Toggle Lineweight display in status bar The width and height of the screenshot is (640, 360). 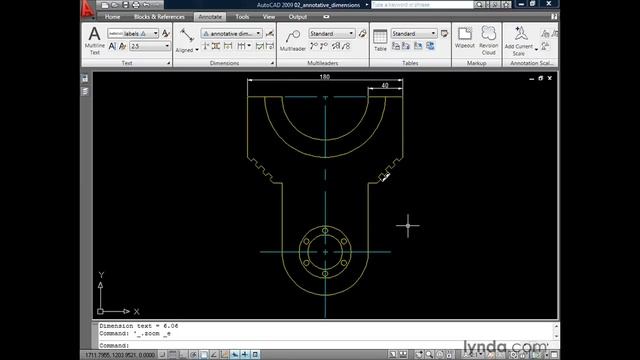(245, 355)
